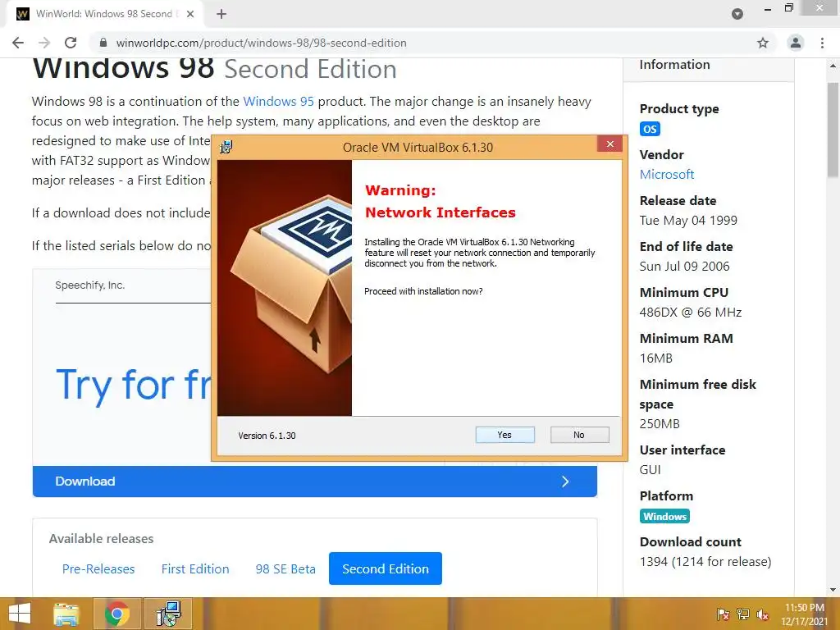Click the blue Download bar
Viewport: 840px width, 630px height.
[x=315, y=481]
